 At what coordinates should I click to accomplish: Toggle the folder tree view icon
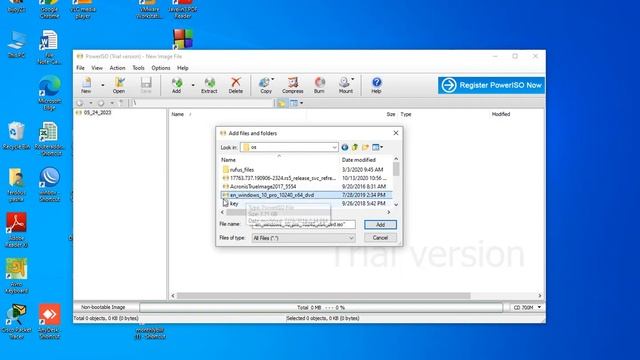point(282,103)
